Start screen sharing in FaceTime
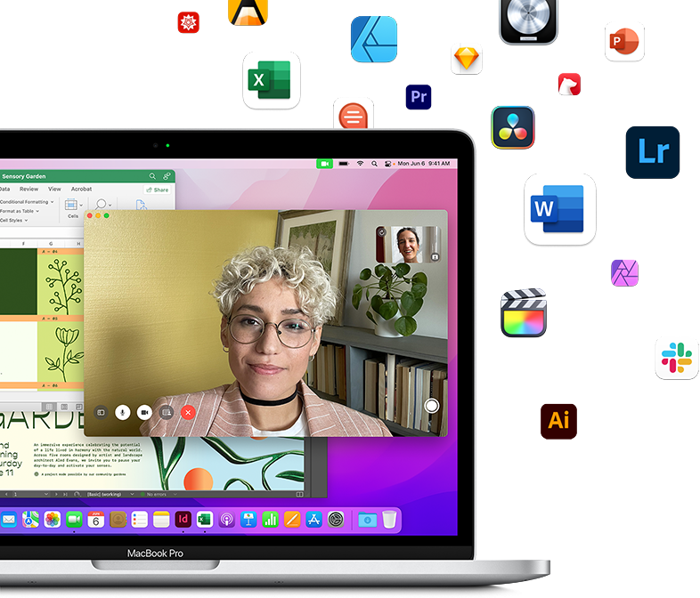Image resolution: width=700 pixels, height=598 pixels. (167, 412)
